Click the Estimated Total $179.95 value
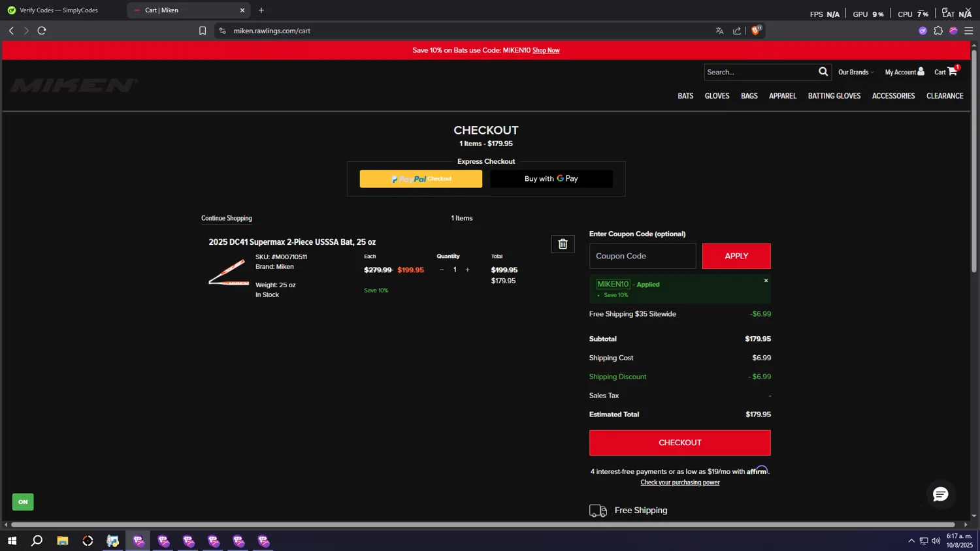Screen dimensions: 980x551 [x=758, y=415]
